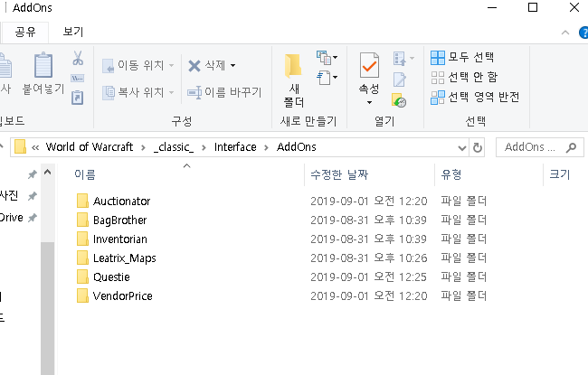This screenshot has height=375, width=588.
Task: Click the Edit icon in ribbon
Action: coord(399,80)
